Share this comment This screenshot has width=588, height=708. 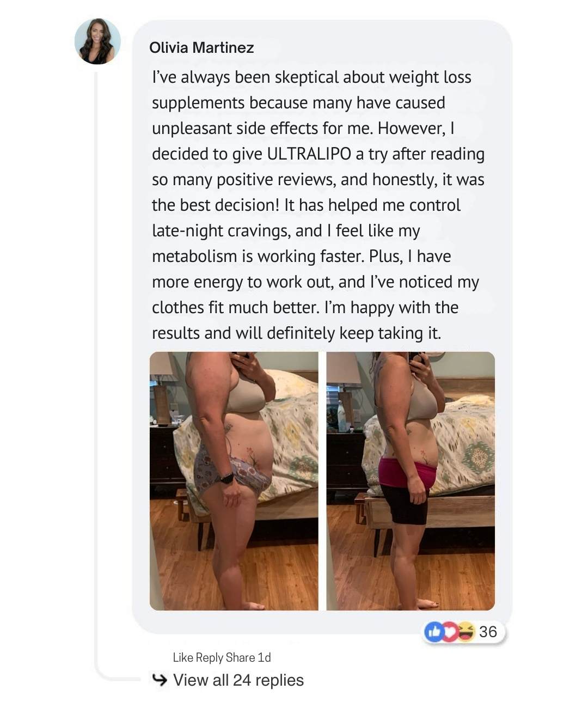pos(240,657)
